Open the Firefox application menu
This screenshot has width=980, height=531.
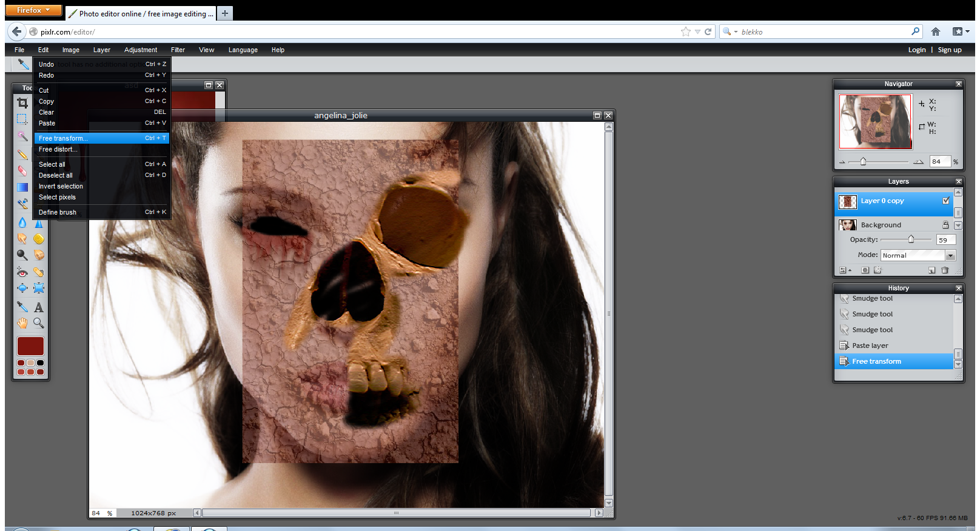click(x=33, y=10)
